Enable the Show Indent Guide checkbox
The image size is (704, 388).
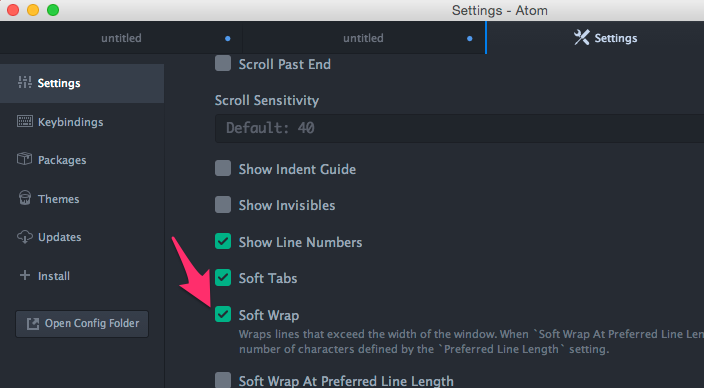[223, 168]
